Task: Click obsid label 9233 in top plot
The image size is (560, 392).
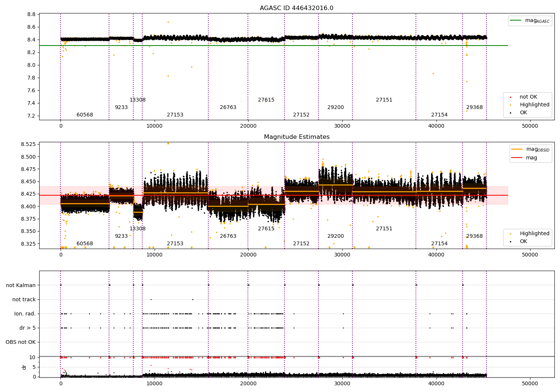Action: (x=121, y=108)
